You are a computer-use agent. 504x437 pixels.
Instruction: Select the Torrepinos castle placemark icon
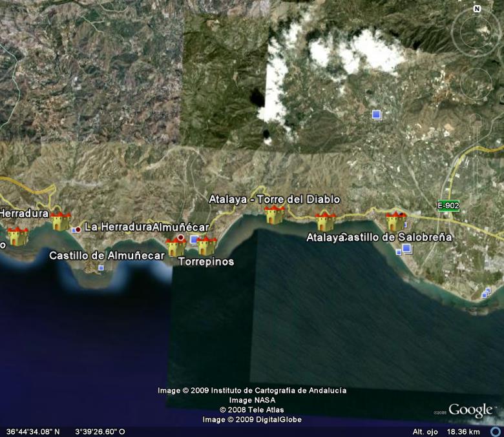(207, 246)
